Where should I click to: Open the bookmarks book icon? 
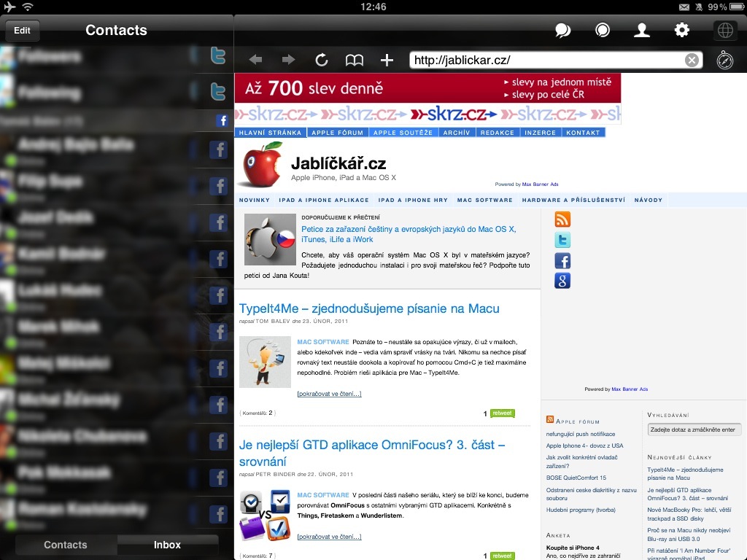pyautogui.click(x=355, y=61)
